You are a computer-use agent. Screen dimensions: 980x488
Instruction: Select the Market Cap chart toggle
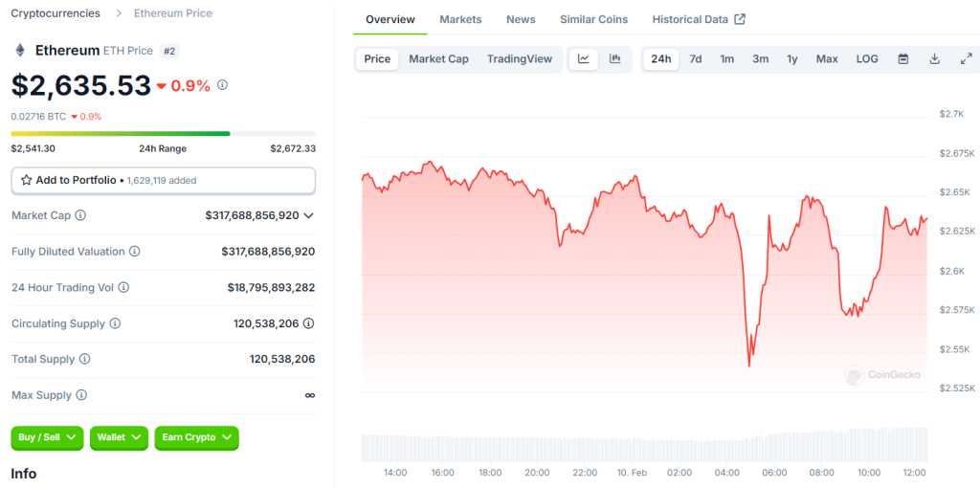tap(438, 58)
